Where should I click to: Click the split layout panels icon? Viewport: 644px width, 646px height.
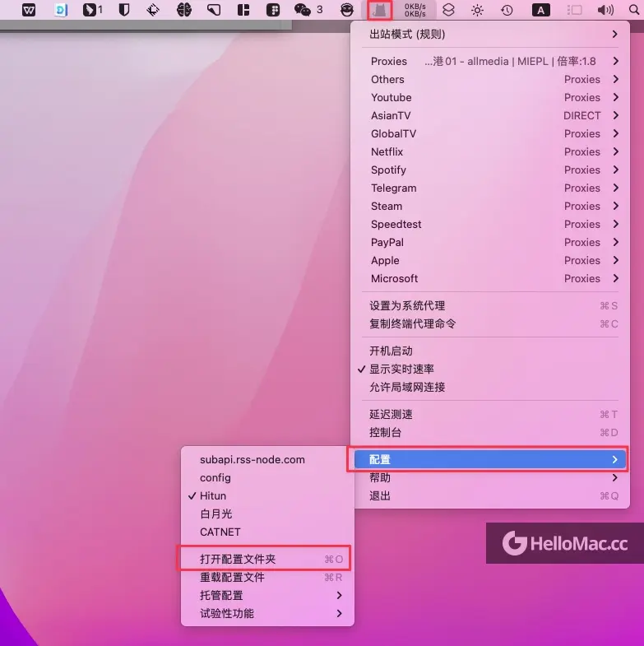click(x=243, y=10)
